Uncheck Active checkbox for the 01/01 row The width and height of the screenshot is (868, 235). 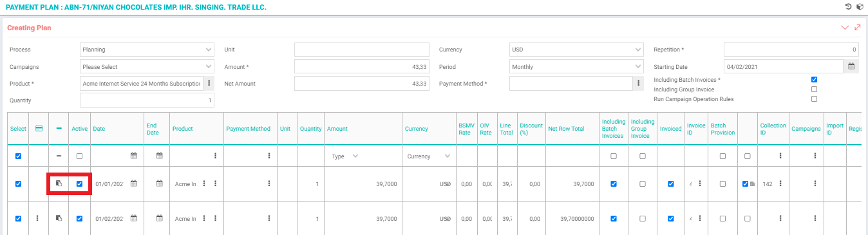pyautogui.click(x=79, y=183)
